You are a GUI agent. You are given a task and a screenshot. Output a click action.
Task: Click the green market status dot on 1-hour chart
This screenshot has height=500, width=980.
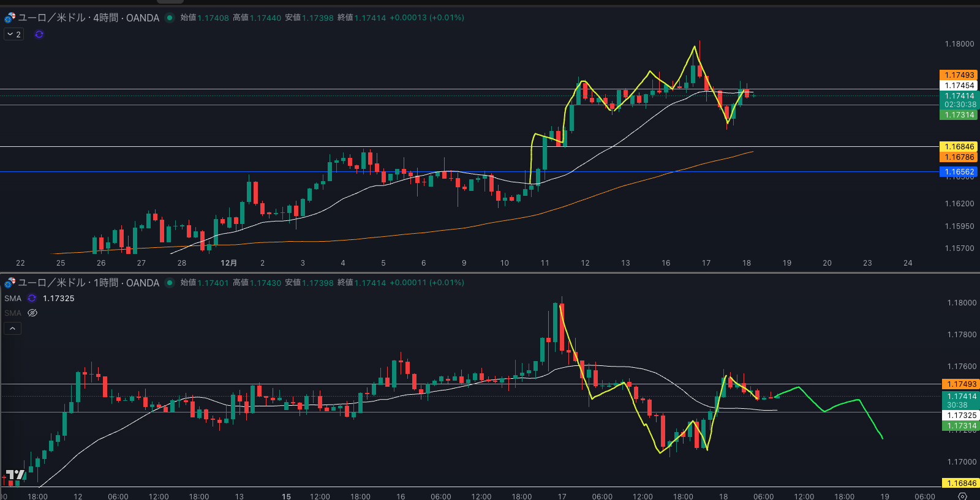click(170, 283)
